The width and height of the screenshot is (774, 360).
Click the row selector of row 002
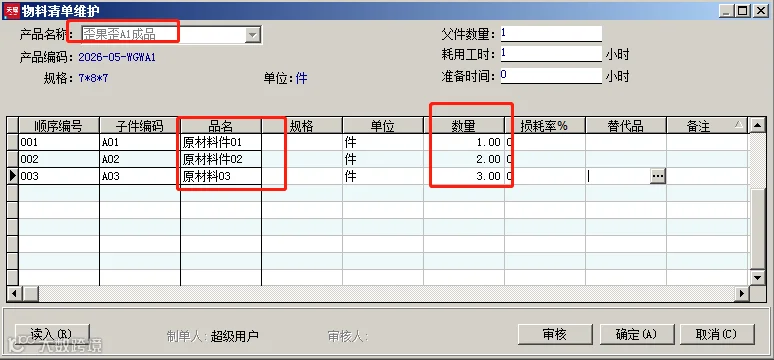click(12, 160)
